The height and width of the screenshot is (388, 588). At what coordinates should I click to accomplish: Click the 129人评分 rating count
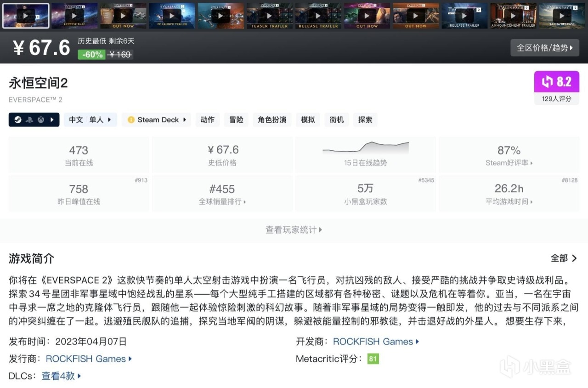coord(556,98)
